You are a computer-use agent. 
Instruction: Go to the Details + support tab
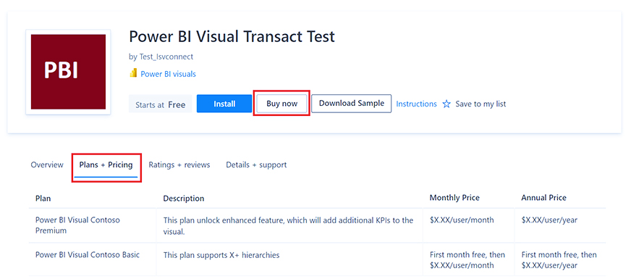[x=256, y=165]
